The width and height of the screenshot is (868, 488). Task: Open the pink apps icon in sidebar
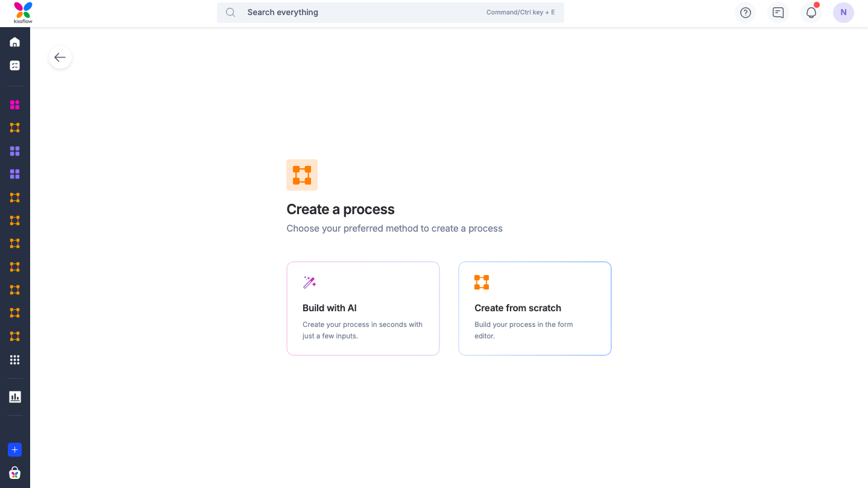tap(15, 105)
